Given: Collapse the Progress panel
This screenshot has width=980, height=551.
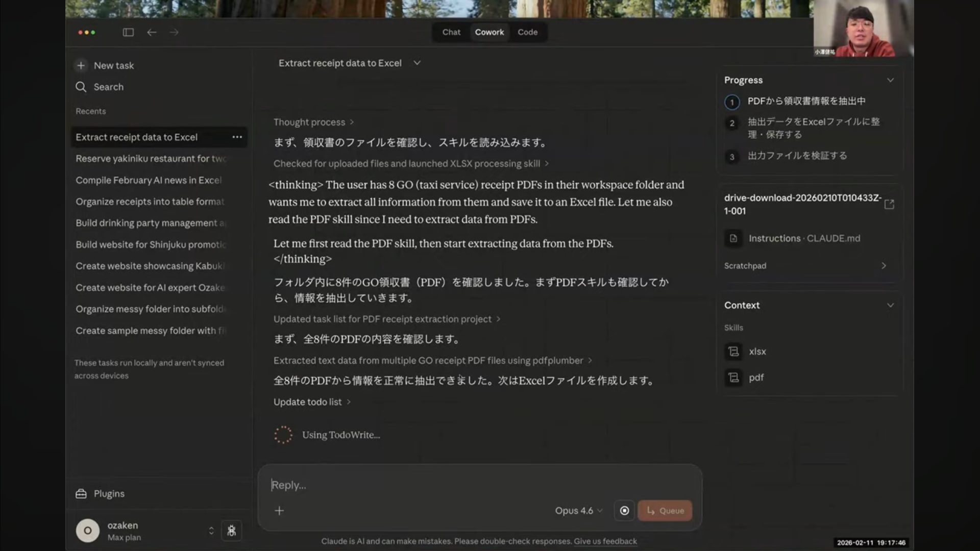Looking at the screenshot, I should 890,80.
